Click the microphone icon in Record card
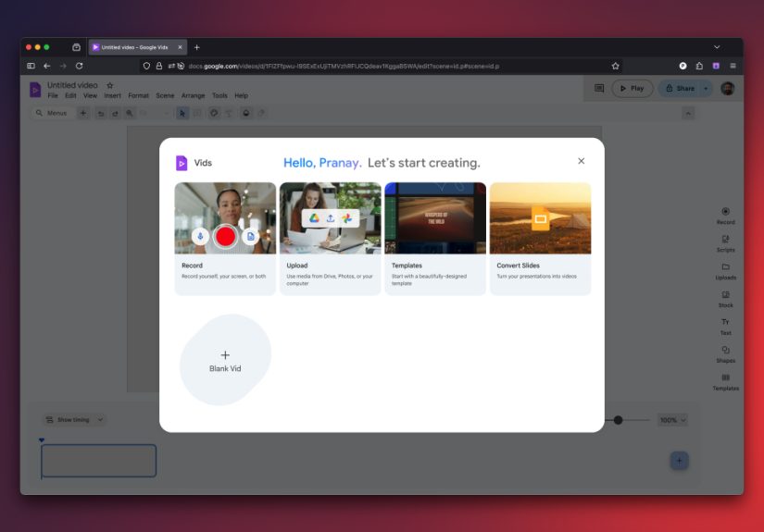The height and width of the screenshot is (532, 764). click(200, 237)
